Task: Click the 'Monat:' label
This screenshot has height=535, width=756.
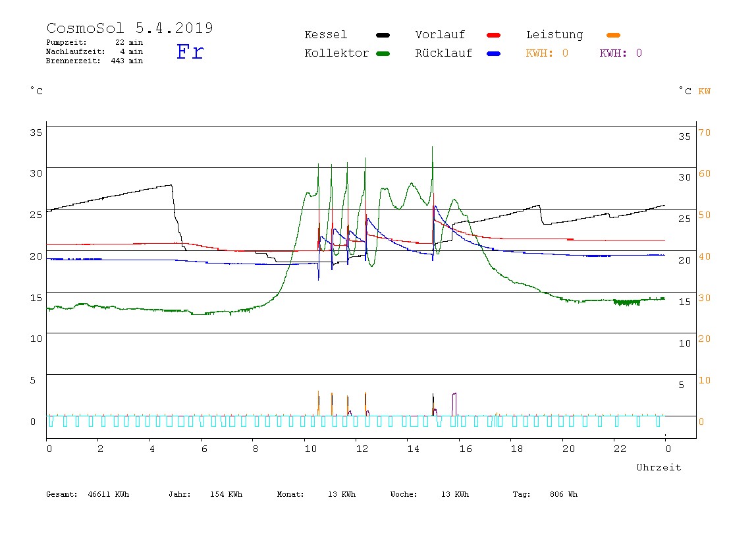Action: click(290, 494)
